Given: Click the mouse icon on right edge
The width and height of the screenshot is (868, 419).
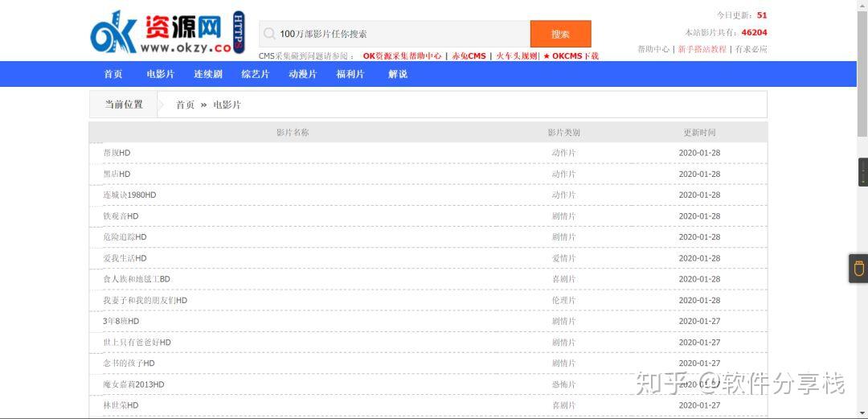Looking at the screenshot, I should point(858,269).
